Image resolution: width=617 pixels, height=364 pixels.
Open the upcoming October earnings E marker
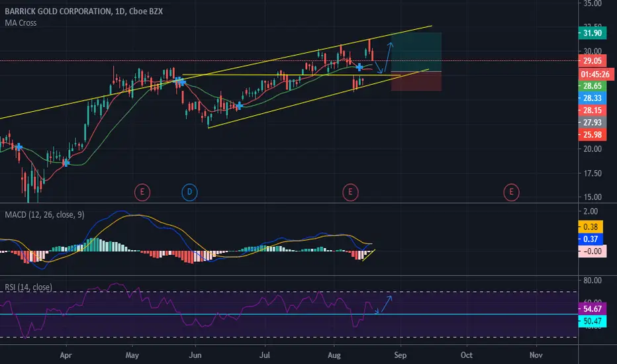(511, 193)
